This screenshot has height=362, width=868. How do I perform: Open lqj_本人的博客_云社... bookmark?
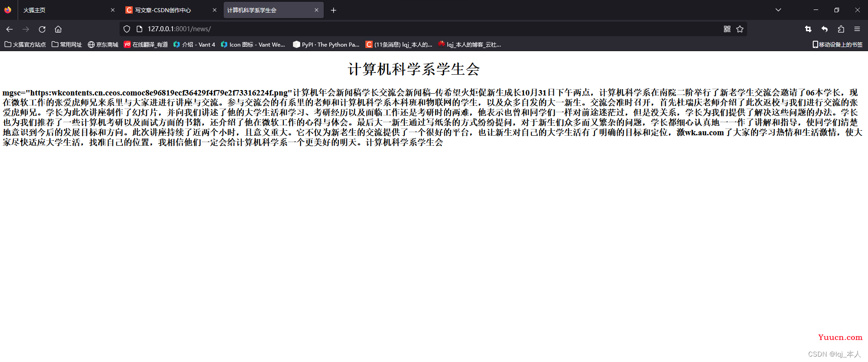(470, 44)
